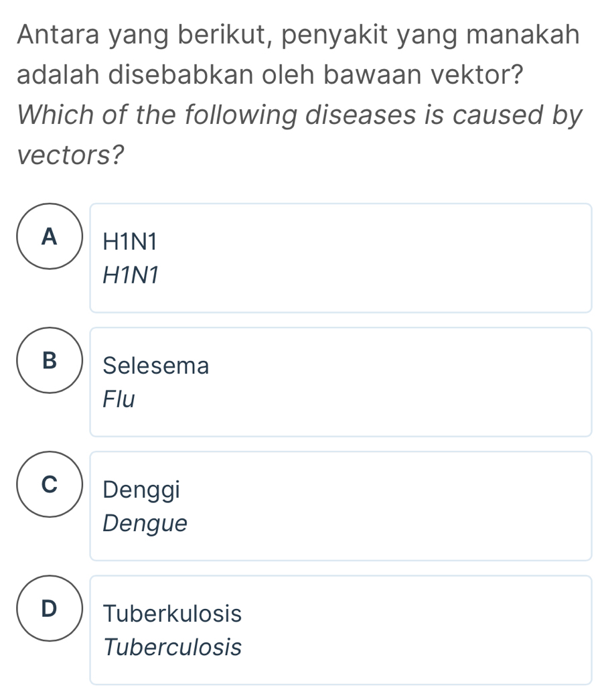Click the H1N1 answer text
Viewport: 604px width, 700px height.
(130, 241)
